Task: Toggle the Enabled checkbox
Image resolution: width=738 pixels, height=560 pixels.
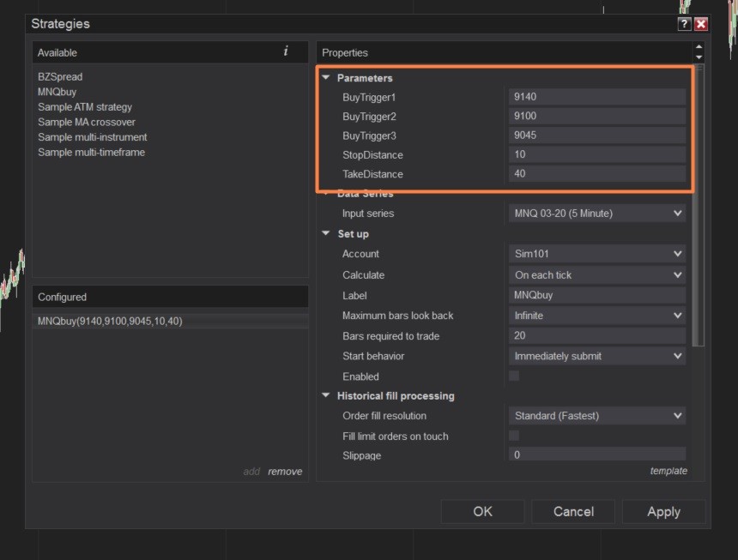Action: pos(514,376)
